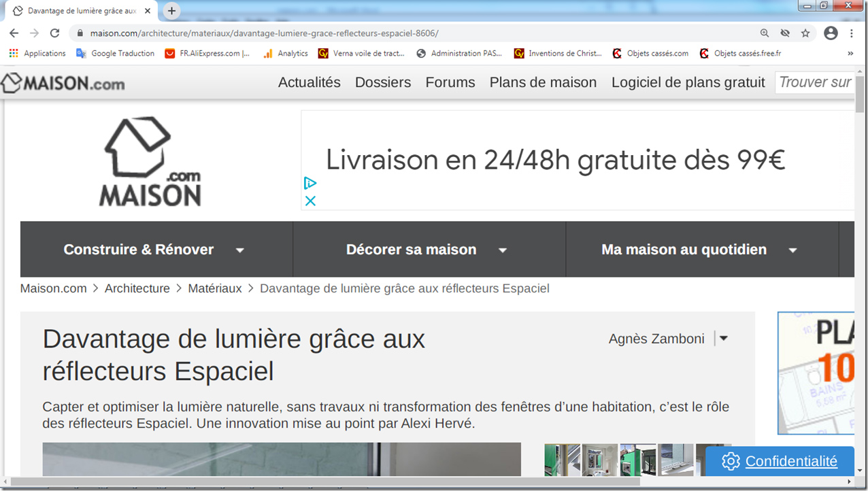Open the Décorer sa maison menu
868x491 pixels.
tap(411, 250)
